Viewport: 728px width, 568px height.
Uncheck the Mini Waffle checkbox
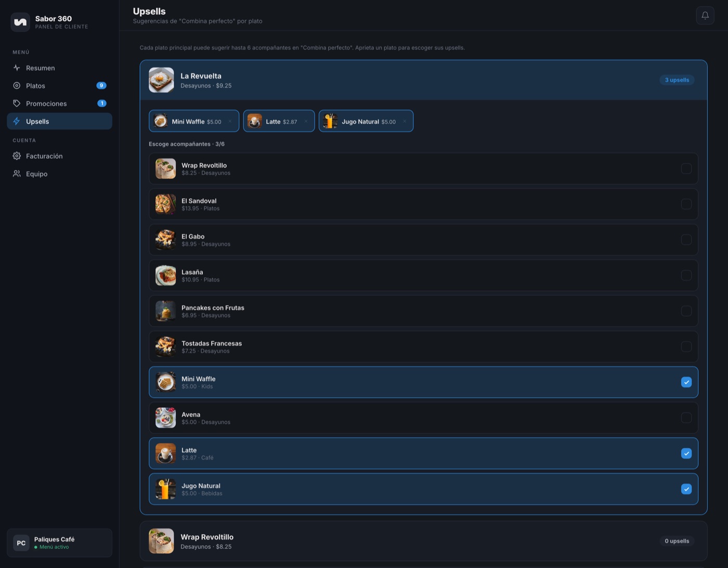[x=686, y=382]
